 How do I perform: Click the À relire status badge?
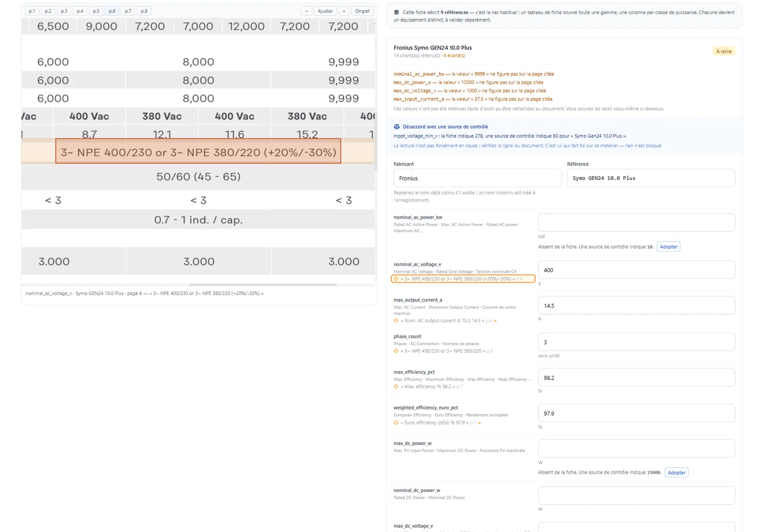(724, 51)
